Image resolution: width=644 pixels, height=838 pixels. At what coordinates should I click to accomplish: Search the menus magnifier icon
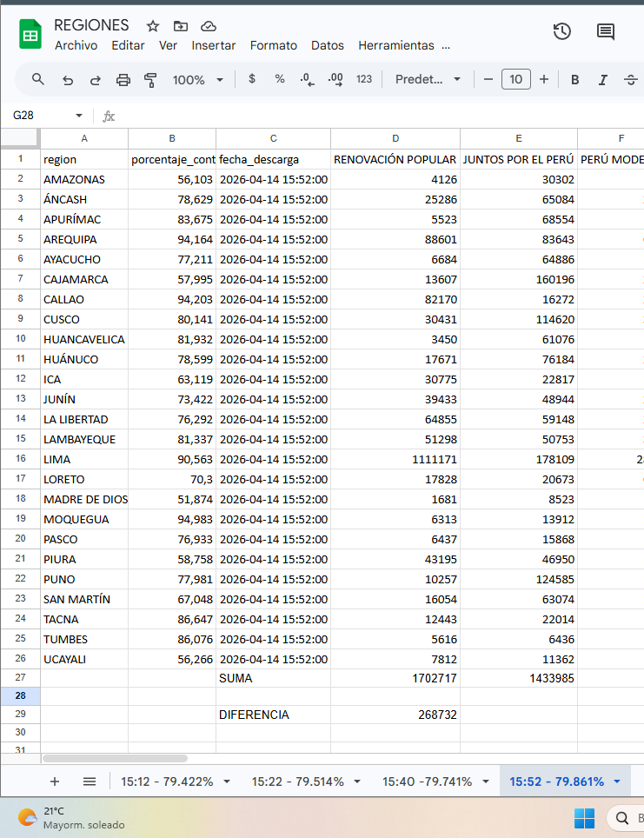[38, 80]
